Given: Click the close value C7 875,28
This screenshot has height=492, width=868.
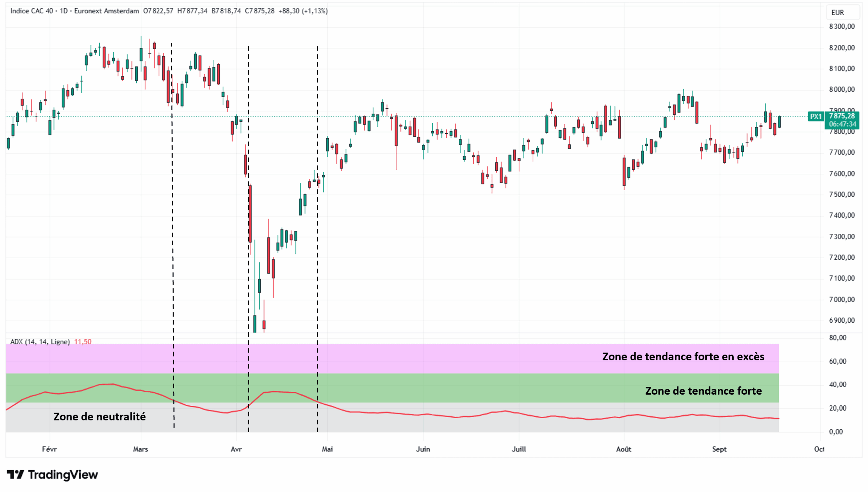Looking at the screenshot, I should pos(260,11).
